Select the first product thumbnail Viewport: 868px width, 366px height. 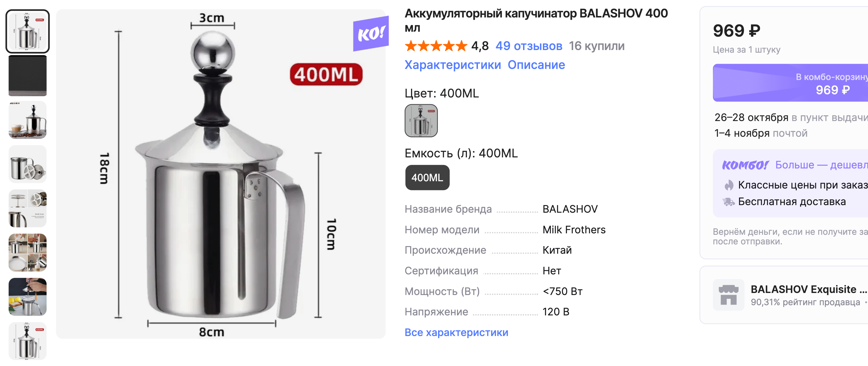pyautogui.click(x=28, y=31)
